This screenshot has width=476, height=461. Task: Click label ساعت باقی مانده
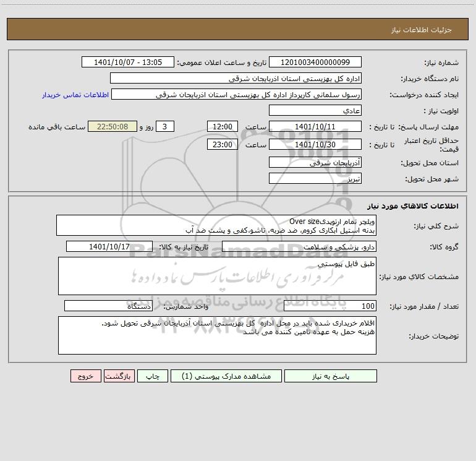click(x=57, y=127)
